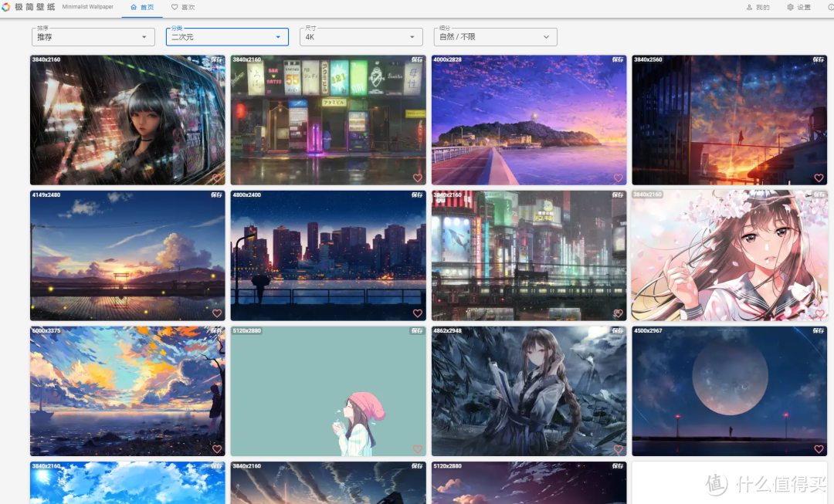Click the 4000x2828 resolution label

447,59
